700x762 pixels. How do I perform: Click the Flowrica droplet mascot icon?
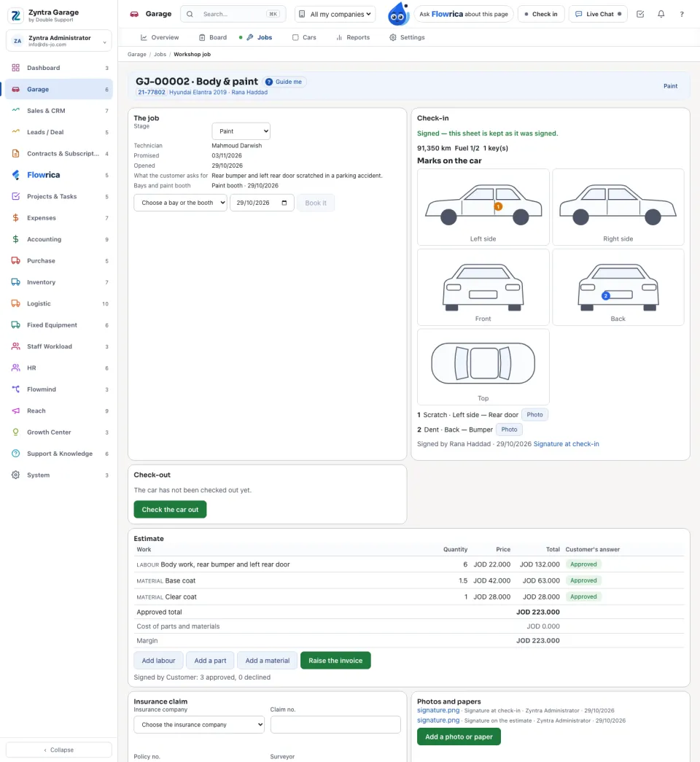398,14
